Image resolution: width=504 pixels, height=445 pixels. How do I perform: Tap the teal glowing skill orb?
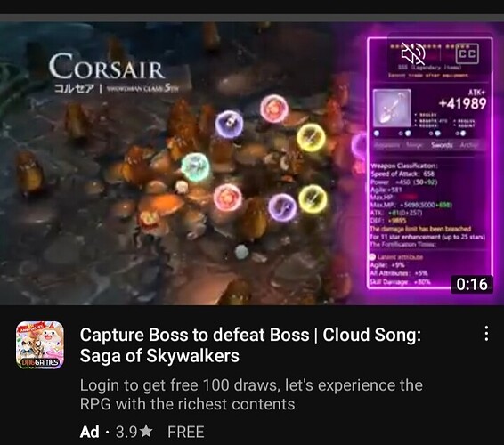pos(195,167)
